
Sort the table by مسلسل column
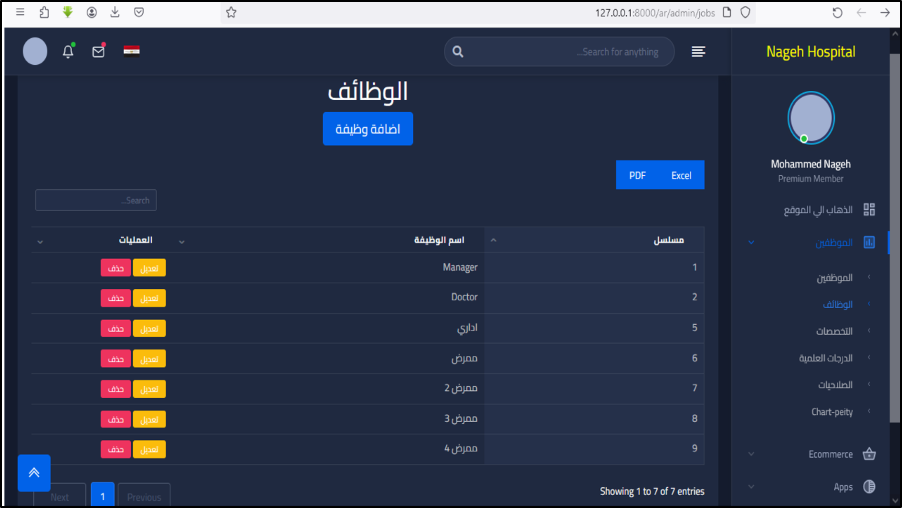(594, 241)
